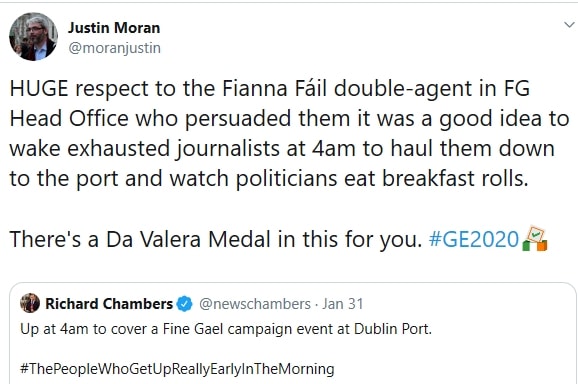This screenshot has height=384, width=578.
Task: Click the line about exhausted journalists at 4am
Action: [282, 149]
